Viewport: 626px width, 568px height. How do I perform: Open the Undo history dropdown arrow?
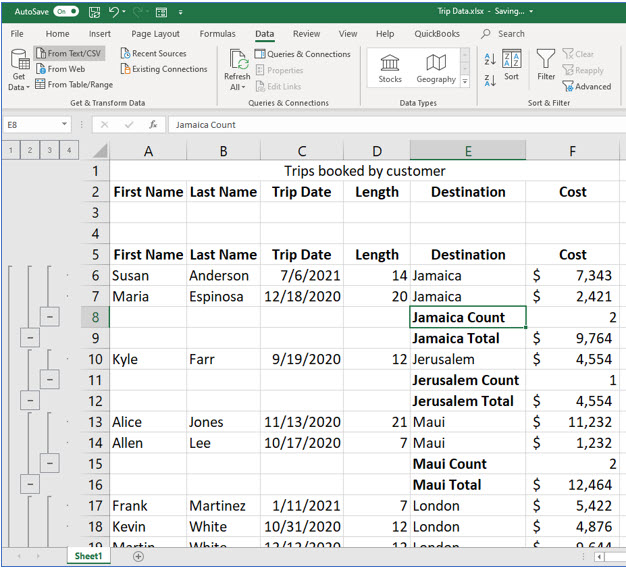pyautogui.click(x=124, y=12)
